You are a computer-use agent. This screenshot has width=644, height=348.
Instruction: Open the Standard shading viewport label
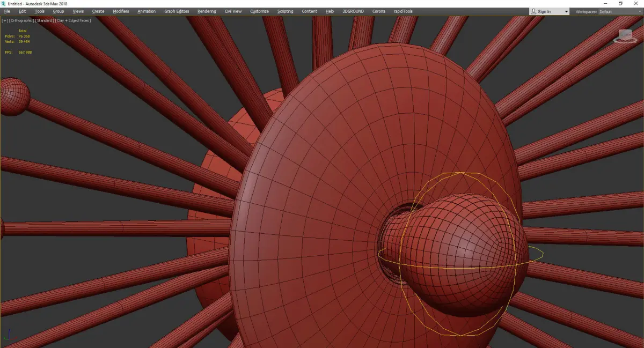[x=43, y=20]
